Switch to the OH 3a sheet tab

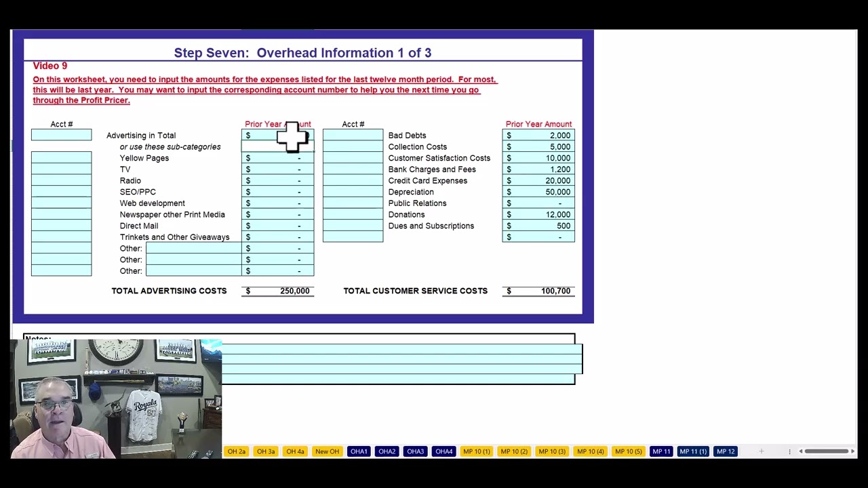266,451
